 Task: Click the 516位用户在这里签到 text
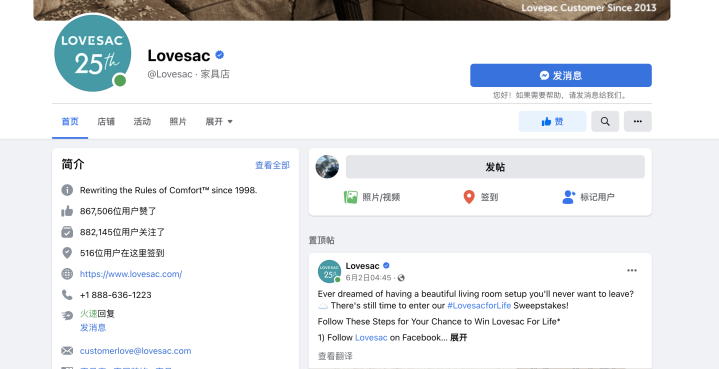122,253
